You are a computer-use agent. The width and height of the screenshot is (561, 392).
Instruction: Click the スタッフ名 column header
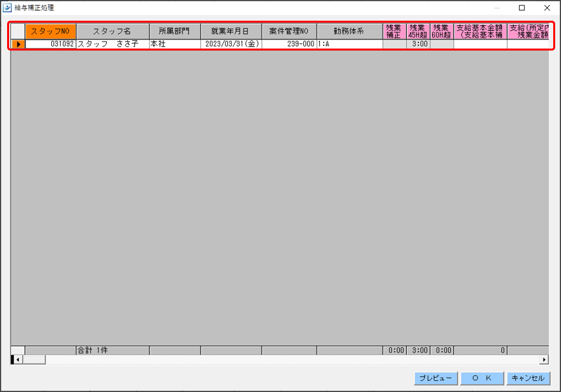tap(112, 32)
